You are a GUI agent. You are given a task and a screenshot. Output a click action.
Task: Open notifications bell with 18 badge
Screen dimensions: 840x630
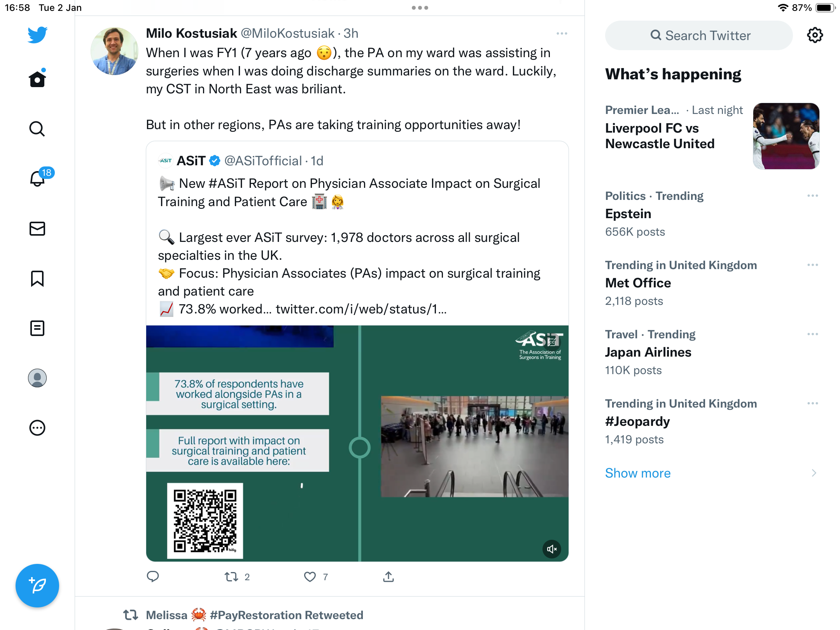[38, 178]
